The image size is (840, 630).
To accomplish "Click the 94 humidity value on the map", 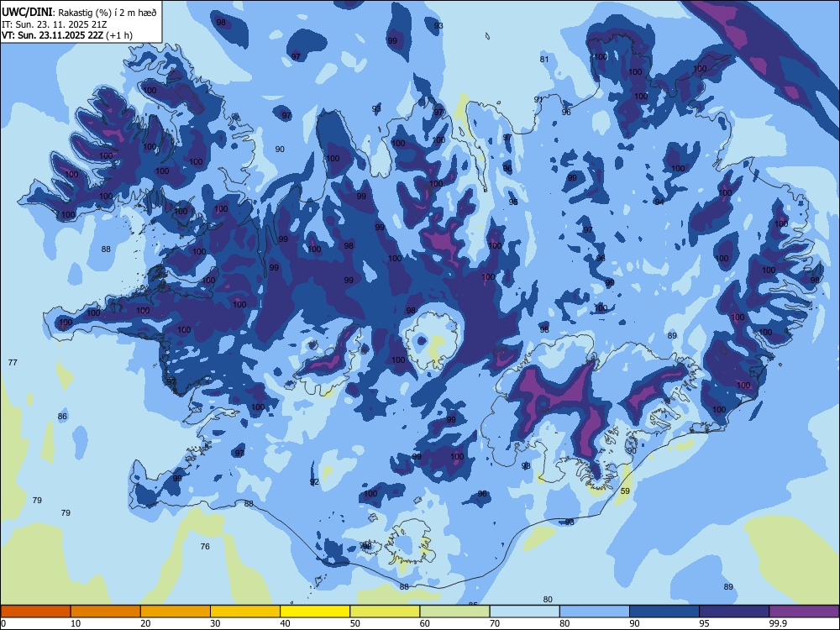I will point(659,202).
